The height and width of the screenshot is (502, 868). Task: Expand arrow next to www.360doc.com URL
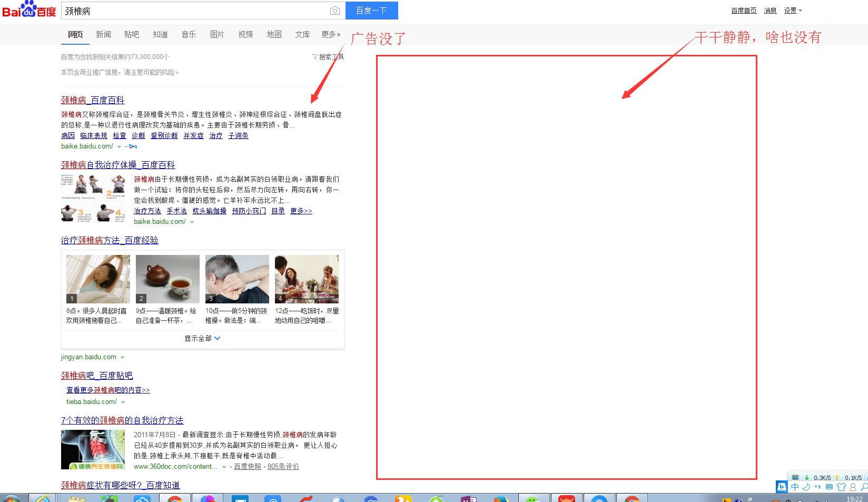[x=224, y=467]
